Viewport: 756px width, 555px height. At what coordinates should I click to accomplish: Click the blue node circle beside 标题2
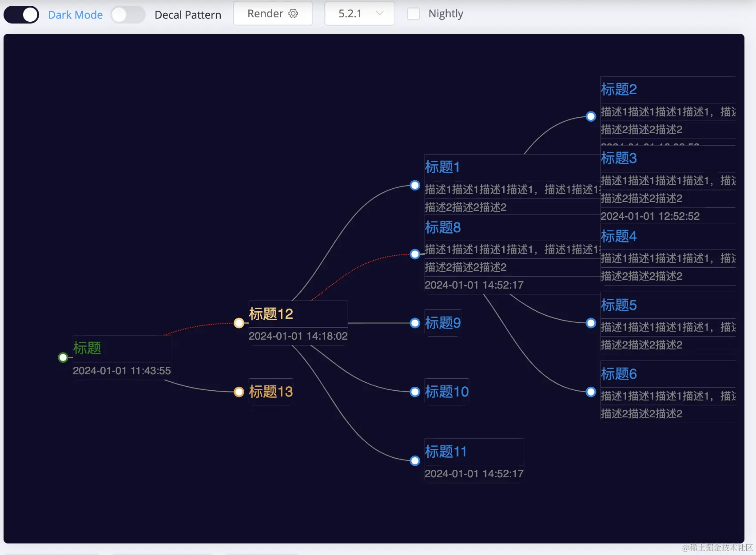[x=591, y=116]
